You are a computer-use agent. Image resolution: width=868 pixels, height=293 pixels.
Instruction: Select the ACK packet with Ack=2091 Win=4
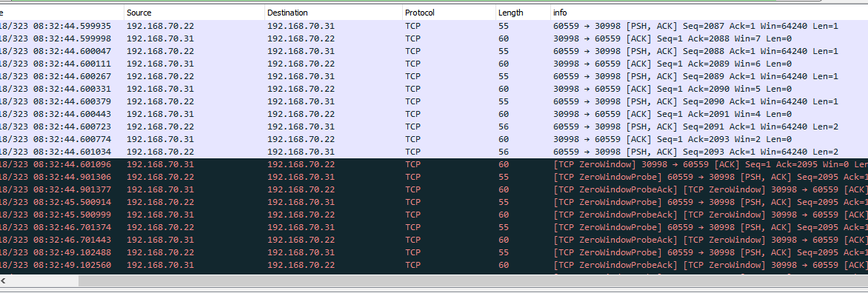pyautogui.click(x=434, y=115)
